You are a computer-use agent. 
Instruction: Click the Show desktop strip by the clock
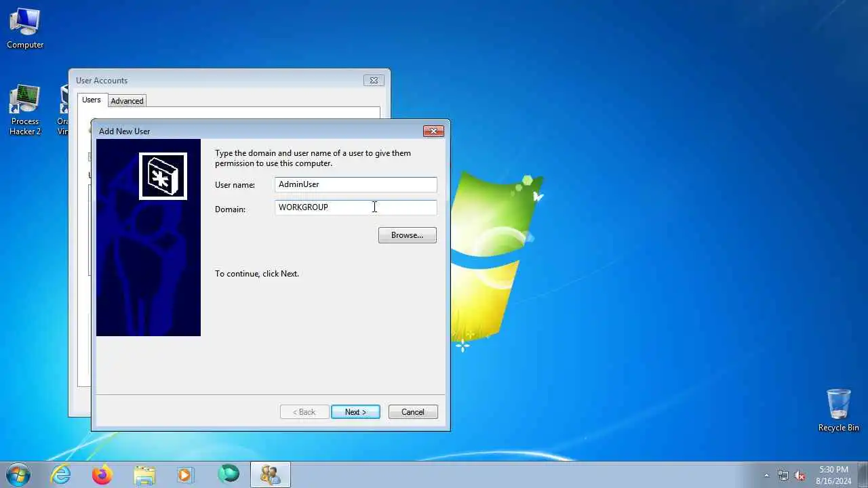[863, 474]
